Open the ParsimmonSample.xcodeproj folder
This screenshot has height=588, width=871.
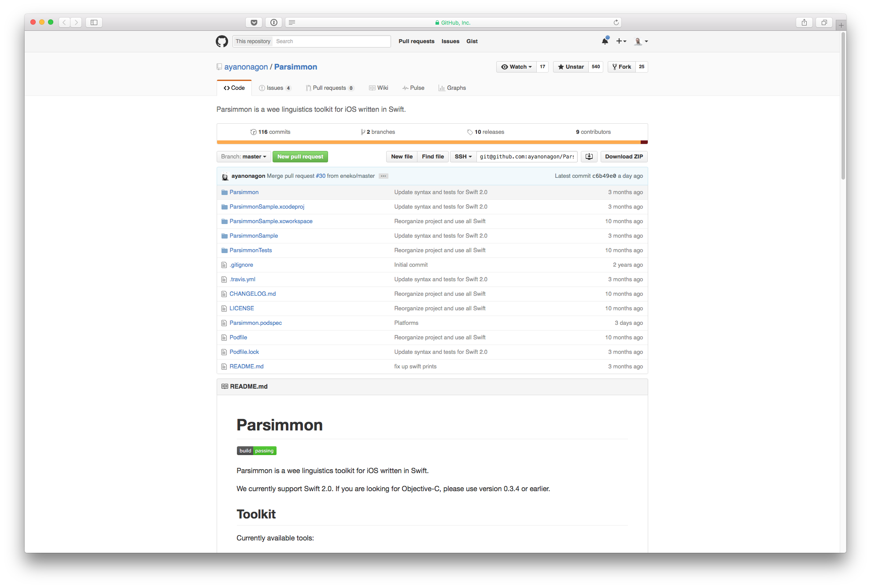coord(267,207)
